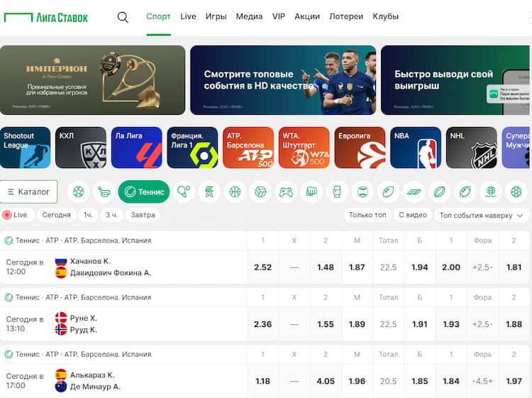
Task: Toggle the Сегодня time filter
Action: (56, 215)
